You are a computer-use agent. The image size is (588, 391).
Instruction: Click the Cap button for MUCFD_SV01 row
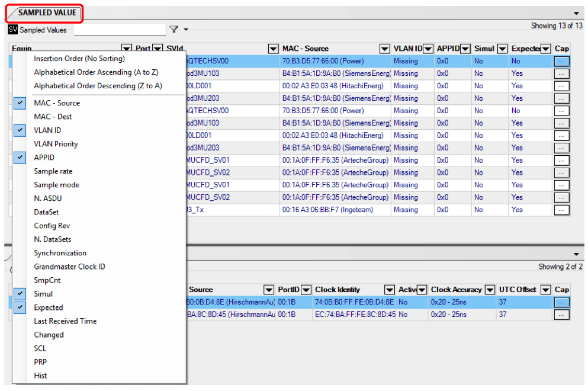[x=561, y=160]
